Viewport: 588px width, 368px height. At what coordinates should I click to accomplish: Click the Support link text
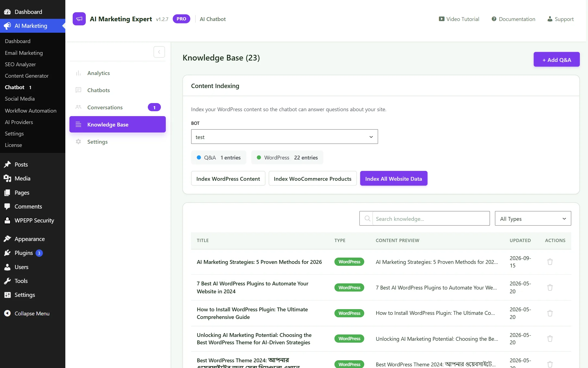(x=564, y=19)
